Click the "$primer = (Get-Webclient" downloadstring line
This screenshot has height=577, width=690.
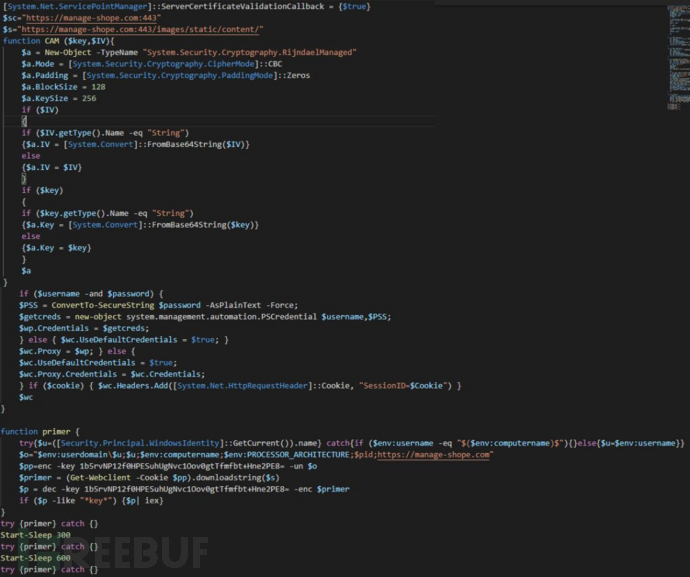tap(149, 478)
